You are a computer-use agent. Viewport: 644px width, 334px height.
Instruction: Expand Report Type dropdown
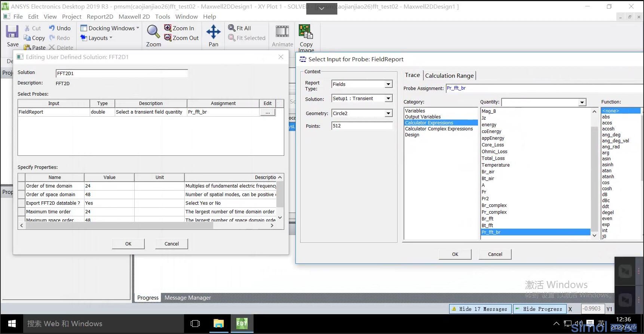pos(388,84)
